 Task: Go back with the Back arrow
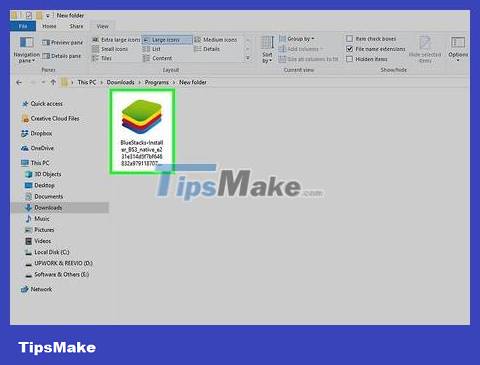[19, 82]
